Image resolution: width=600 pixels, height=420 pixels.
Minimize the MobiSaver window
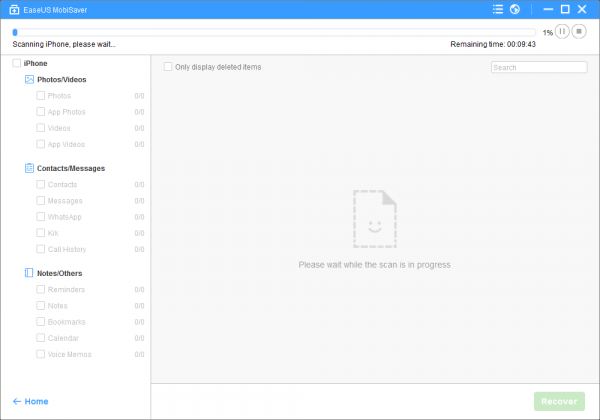pos(548,9)
